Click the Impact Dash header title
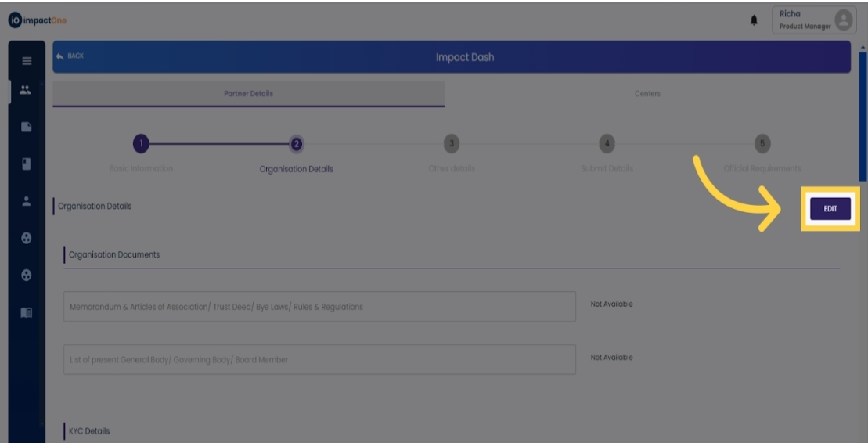The width and height of the screenshot is (868, 443). click(465, 57)
